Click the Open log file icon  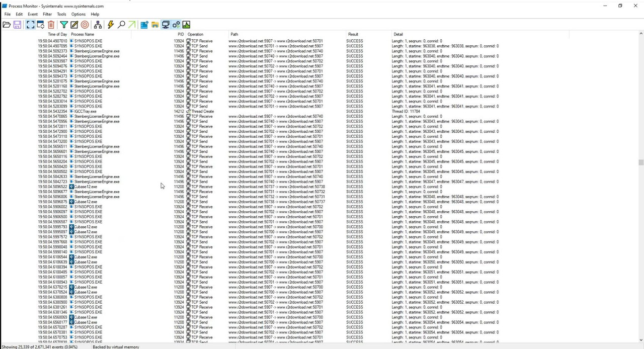point(7,25)
